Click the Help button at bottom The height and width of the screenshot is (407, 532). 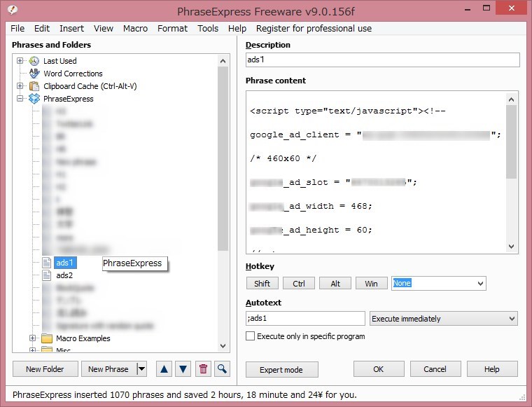point(492,369)
